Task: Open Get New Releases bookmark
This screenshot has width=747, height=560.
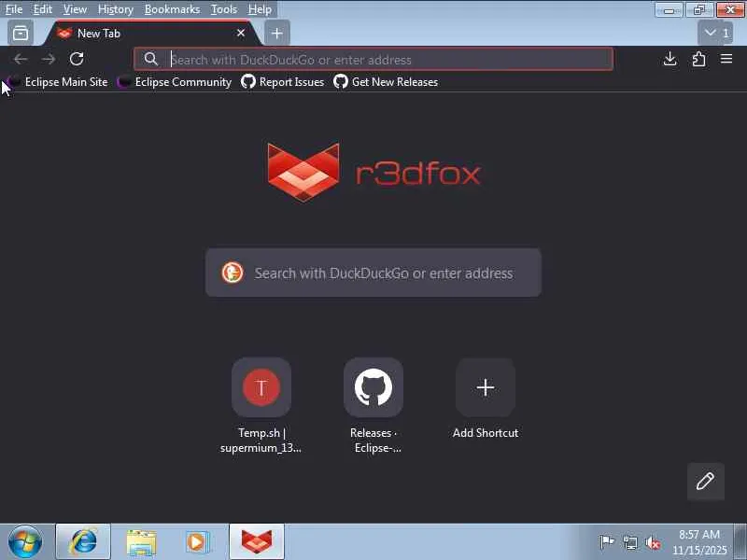Action: (386, 82)
